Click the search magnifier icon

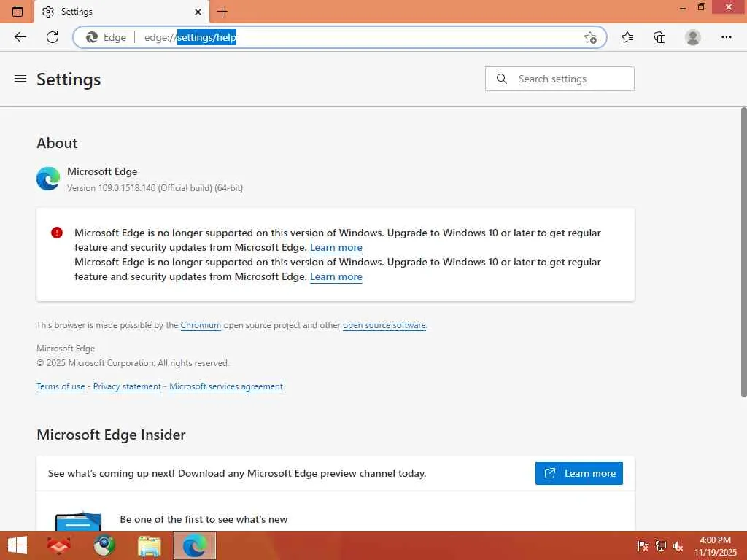(x=502, y=79)
